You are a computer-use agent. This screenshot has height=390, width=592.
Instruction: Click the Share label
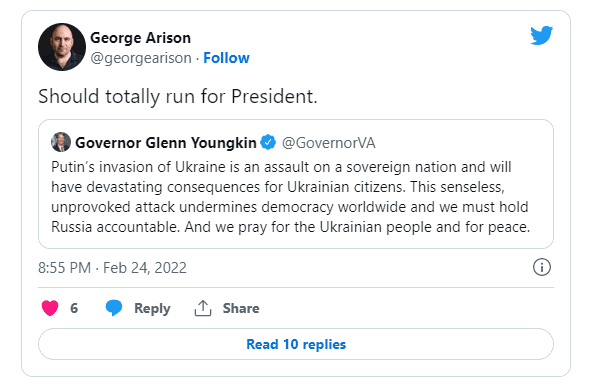tap(241, 308)
